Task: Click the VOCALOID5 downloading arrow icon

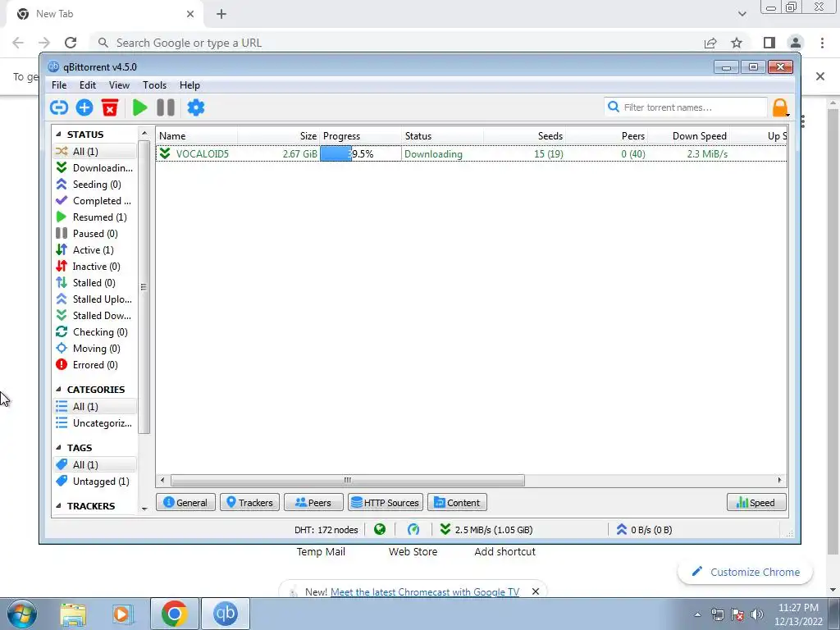Action: tap(165, 153)
